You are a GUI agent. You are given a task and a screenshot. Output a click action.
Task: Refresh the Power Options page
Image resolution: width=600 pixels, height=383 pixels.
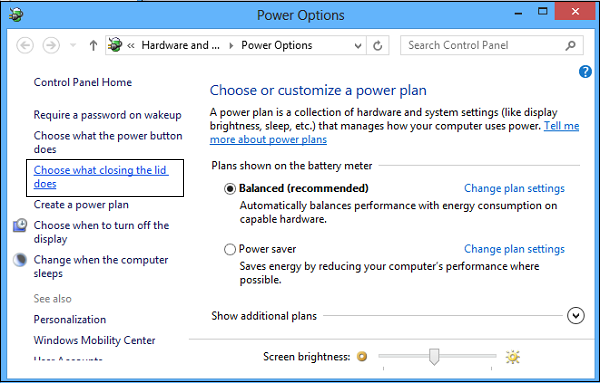[378, 46]
